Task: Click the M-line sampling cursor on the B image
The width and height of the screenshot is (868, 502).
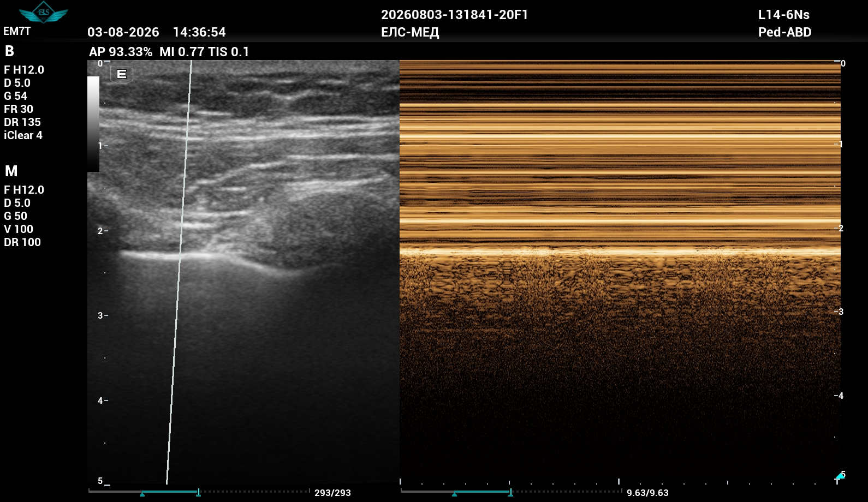Action: click(x=179, y=272)
